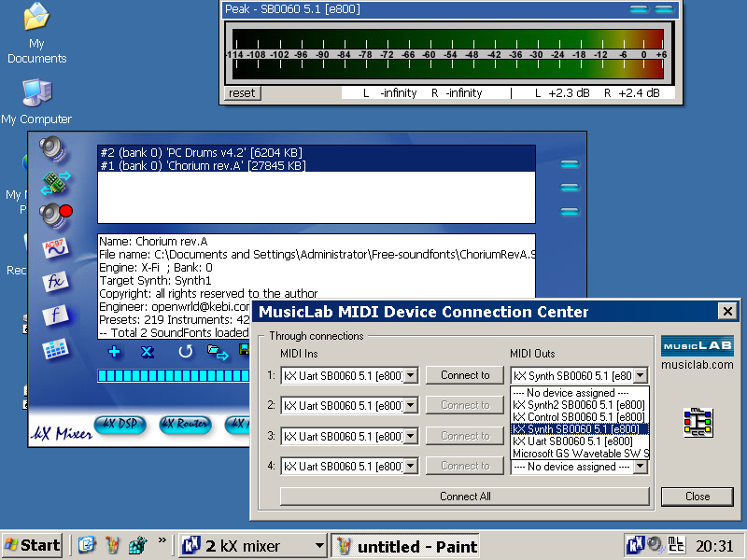Select 'kX Synth2 SB0060 5.1 [e800]' in list
747x560 pixels.
coord(579,405)
